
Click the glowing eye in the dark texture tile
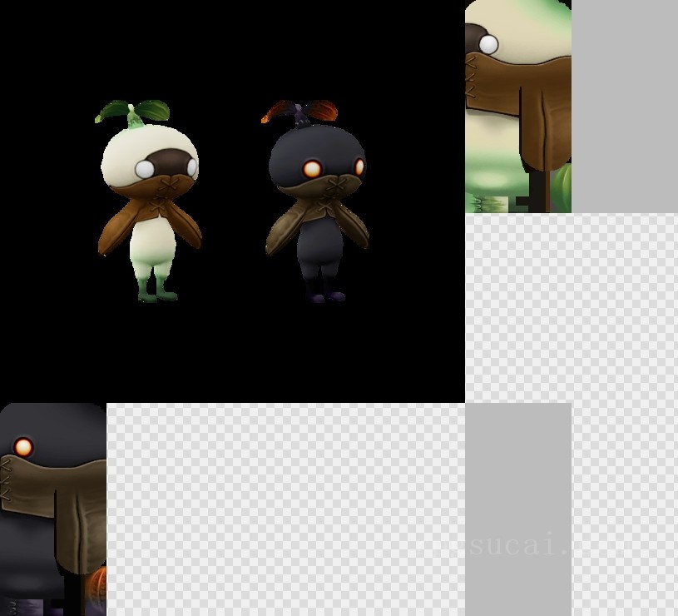23,448
